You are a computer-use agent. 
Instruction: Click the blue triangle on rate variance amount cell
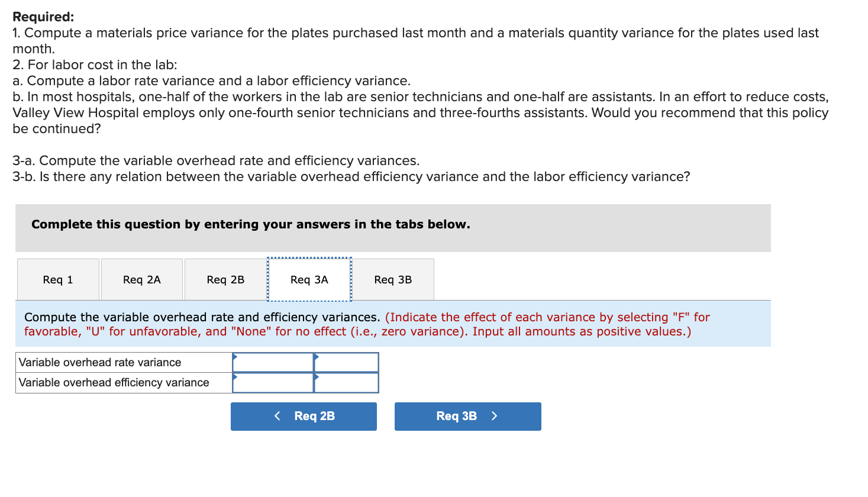click(235, 357)
